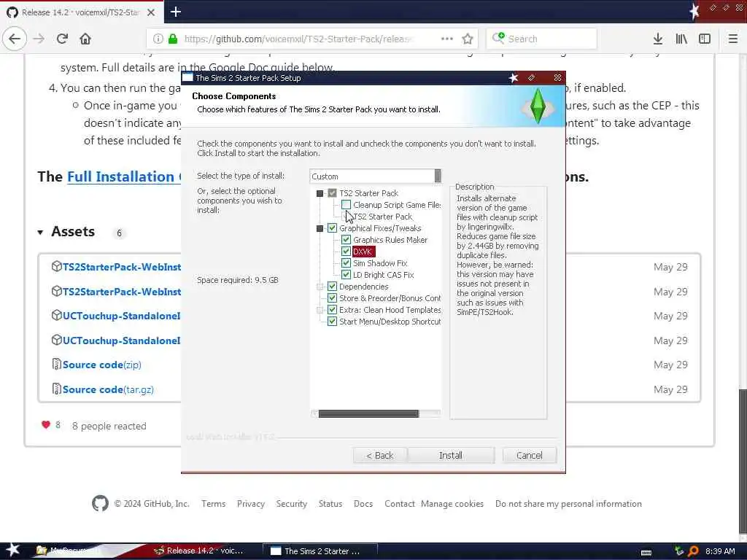Enable Cleanup Script Game Files checkbox
This screenshot has width=747, height=560.
click(346, 205)
